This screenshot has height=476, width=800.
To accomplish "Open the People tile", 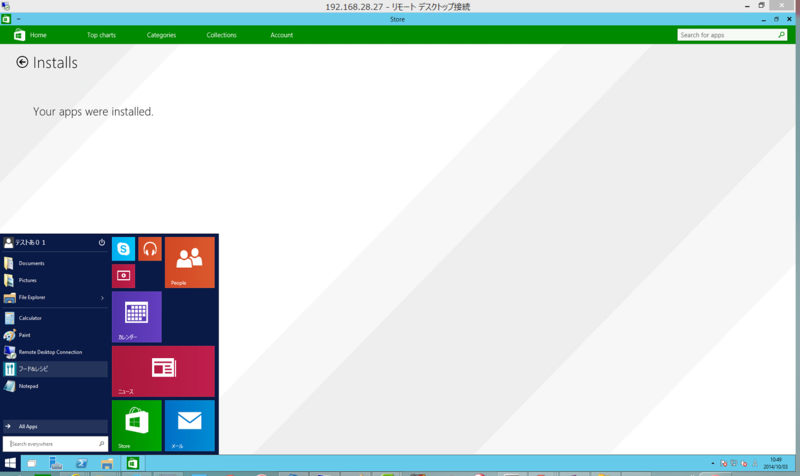I will 190,262.
